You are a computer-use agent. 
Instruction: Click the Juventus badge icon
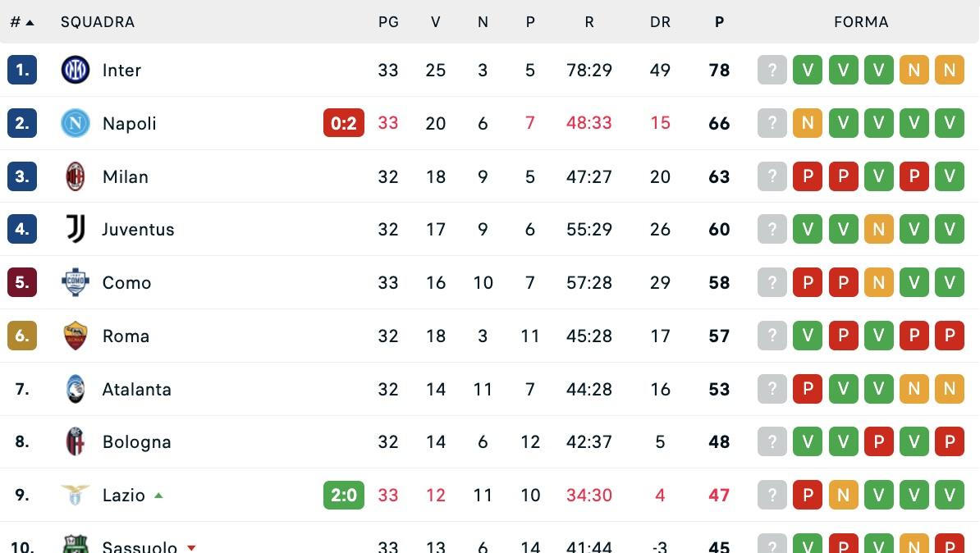[x=75, y=230]
